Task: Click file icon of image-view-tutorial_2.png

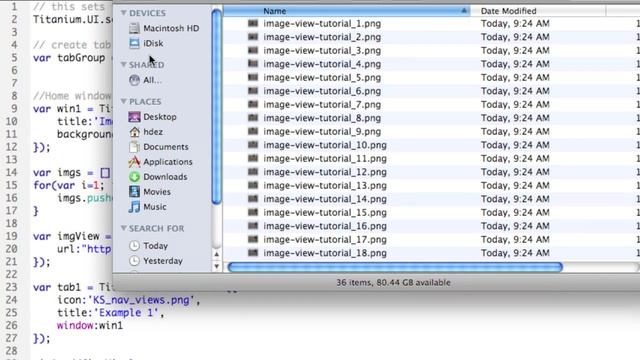Action: click(x=253, y=37)
